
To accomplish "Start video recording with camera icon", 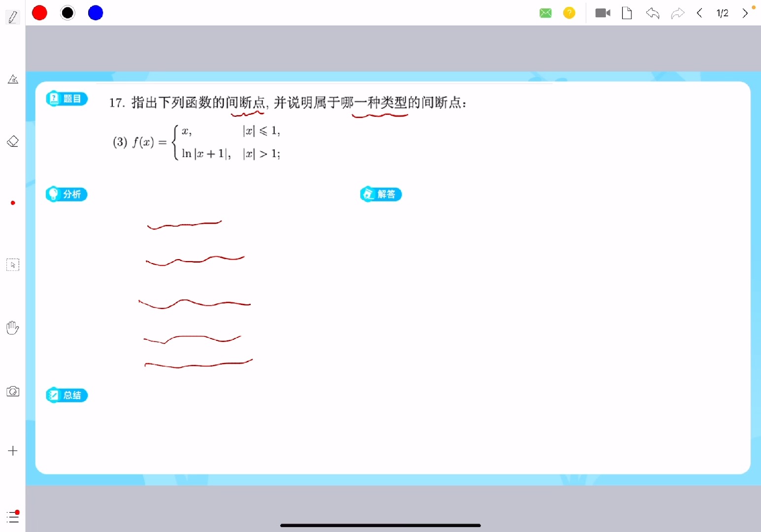I will [603, 13].
